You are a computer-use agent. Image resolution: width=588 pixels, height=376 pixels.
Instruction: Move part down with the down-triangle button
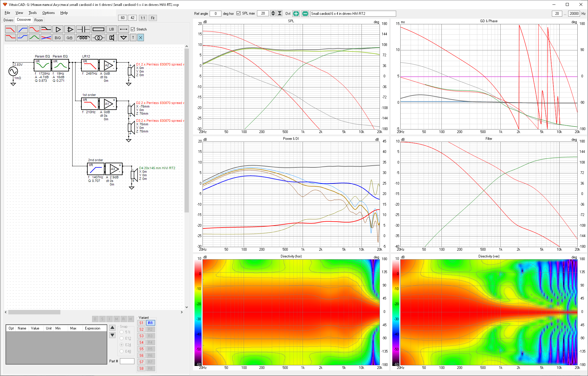[112, 335]
